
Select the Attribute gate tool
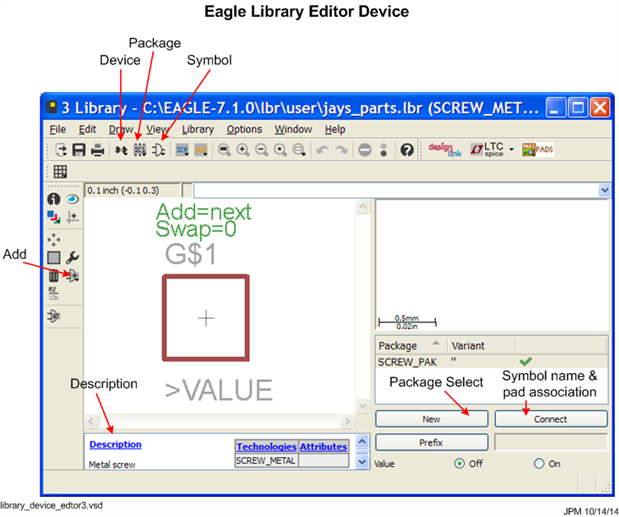[54, 316]
